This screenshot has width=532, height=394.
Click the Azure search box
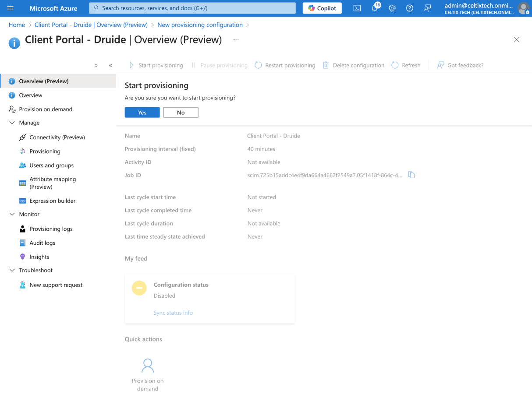point(193,8)
